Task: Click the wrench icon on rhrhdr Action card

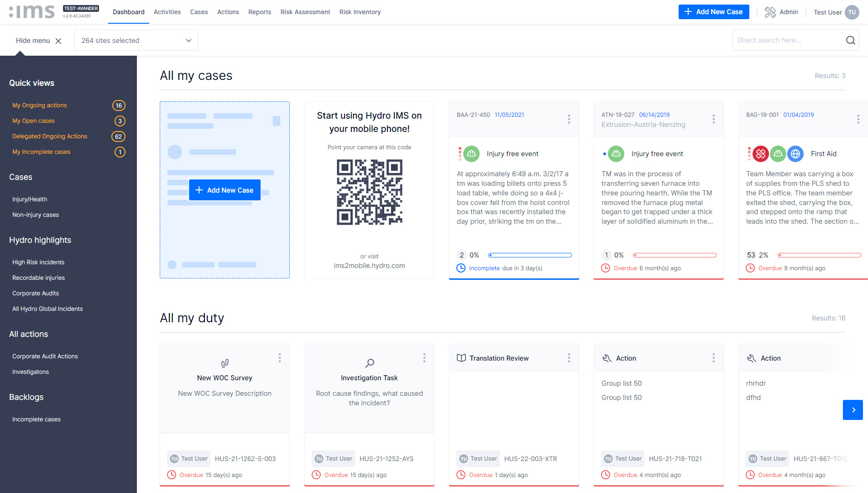Action: pyautogui.click(x=752, y=358)
